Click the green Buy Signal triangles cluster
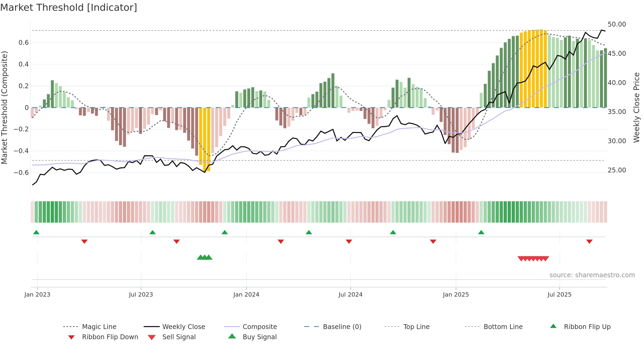 pyautogui.click(x=204, y=257)
